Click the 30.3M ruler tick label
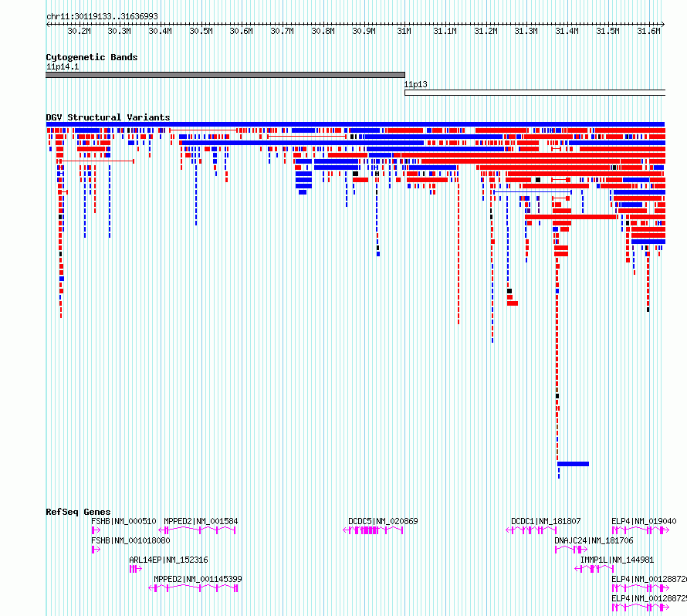The image size is (687, 616). 119,31
